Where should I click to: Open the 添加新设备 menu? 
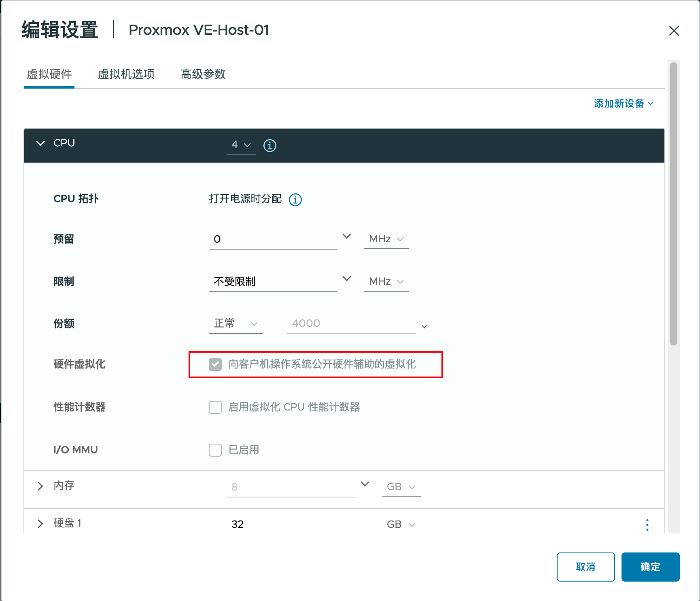[x=624, y=104]
